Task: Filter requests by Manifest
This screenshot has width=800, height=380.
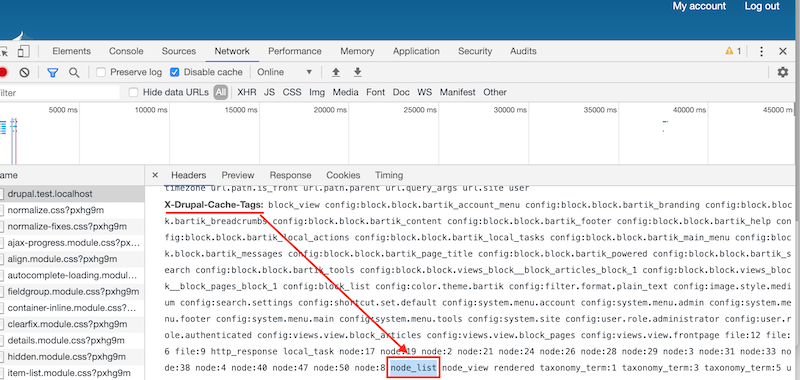Action: 458,92
